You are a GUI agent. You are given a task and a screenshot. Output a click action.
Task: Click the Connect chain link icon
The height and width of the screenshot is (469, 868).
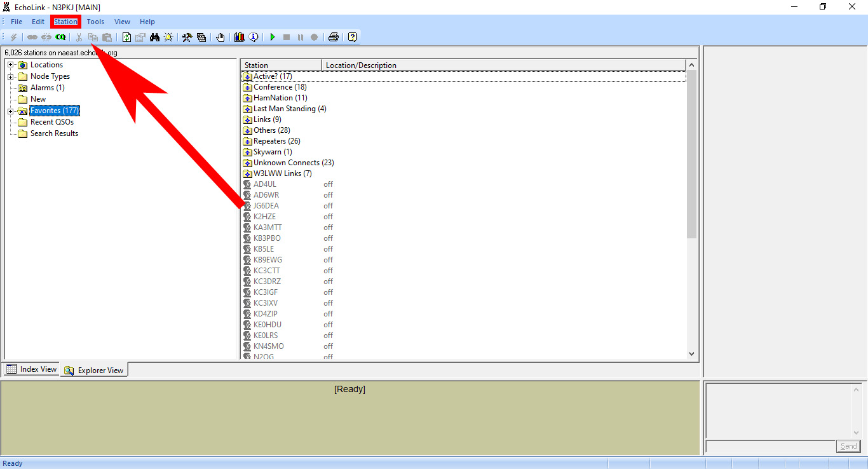tap(32, 37)
